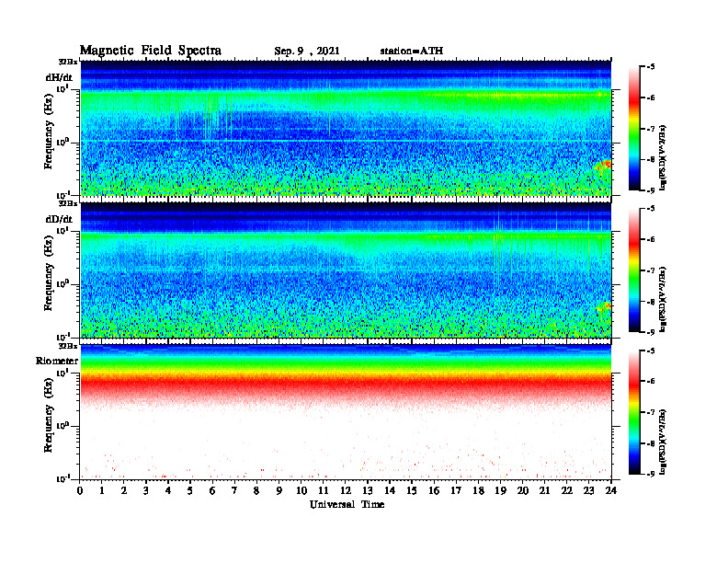Viewport: 728px width, 563px height.
Task: Click the "-8" tick on the Riometer colorbar
Action: coord(651,443)
